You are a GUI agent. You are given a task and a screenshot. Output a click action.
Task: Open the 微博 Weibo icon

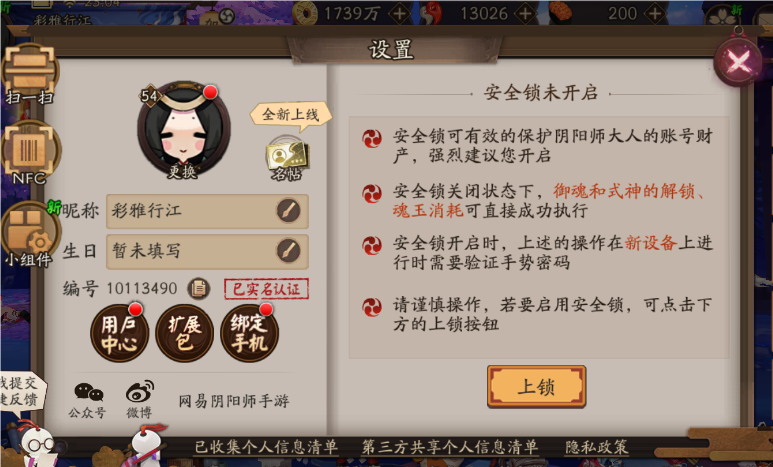[140, 399]
